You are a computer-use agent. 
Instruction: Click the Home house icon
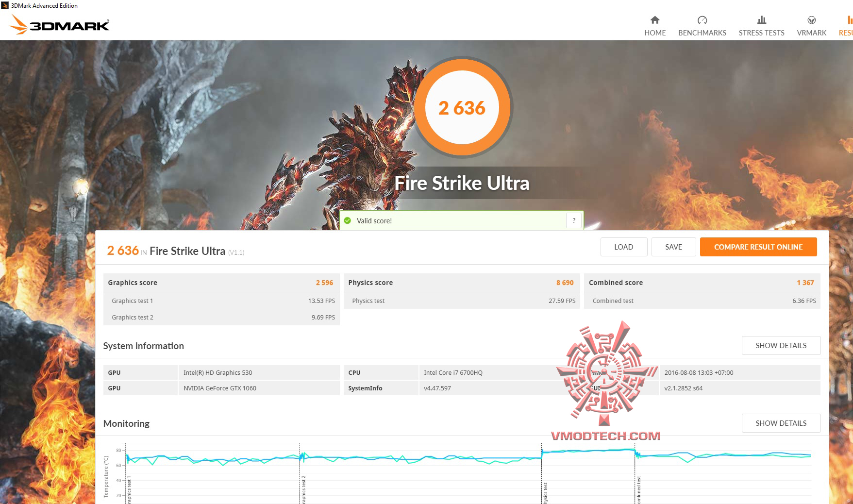(x=655, y=20)
